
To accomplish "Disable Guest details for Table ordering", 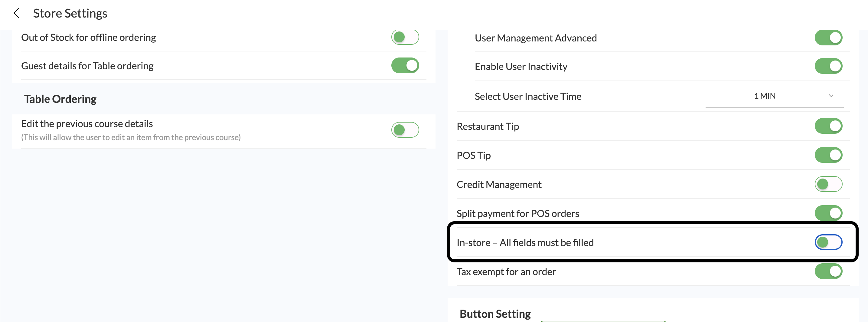I will tap(405, 65).
